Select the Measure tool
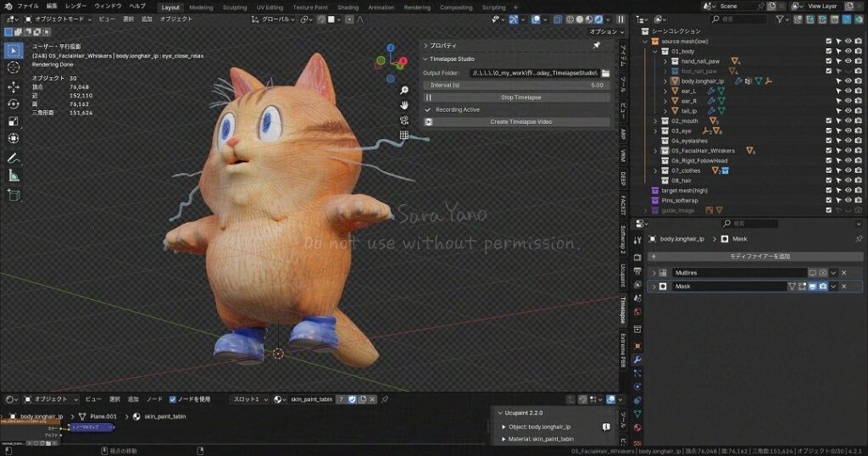 14,175
